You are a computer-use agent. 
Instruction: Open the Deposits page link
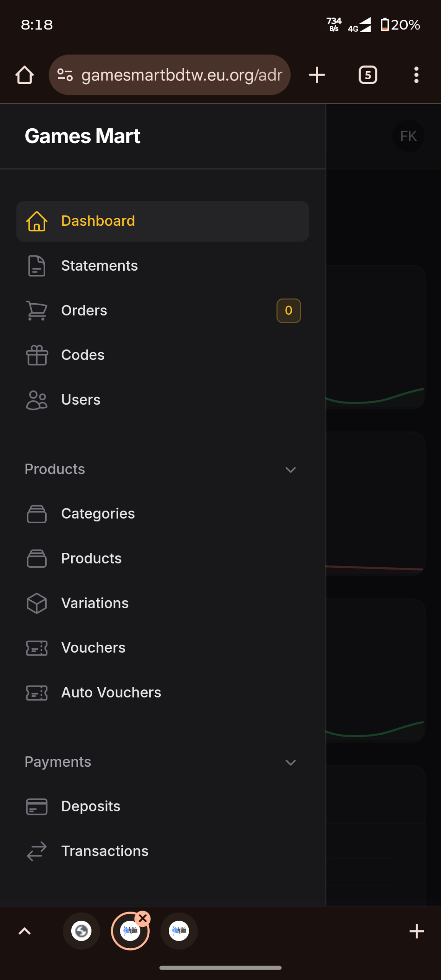91,806
